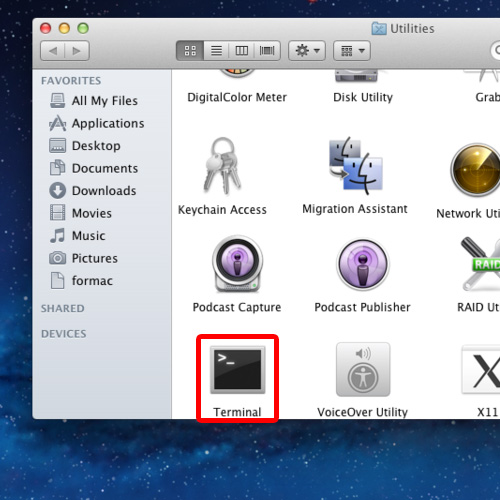Switch to list view
This screenshot has height=500, width=500.
pyautogui.click(x=216, y=51)
